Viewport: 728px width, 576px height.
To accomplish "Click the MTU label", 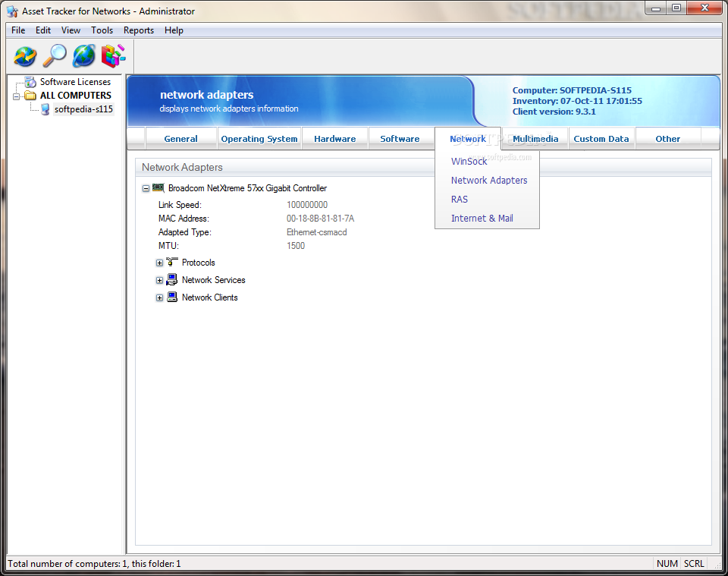I will 168,246.
